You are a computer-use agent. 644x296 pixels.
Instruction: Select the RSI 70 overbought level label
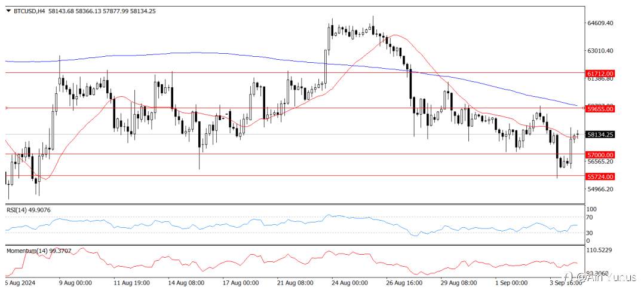(591, 216)
